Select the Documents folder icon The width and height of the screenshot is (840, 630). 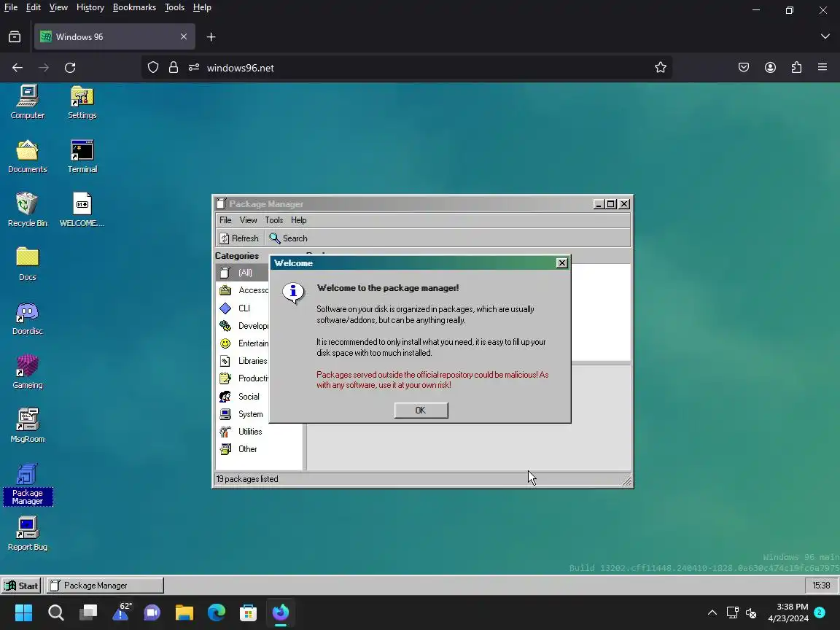pyautogui.click(x=27, y=156)
